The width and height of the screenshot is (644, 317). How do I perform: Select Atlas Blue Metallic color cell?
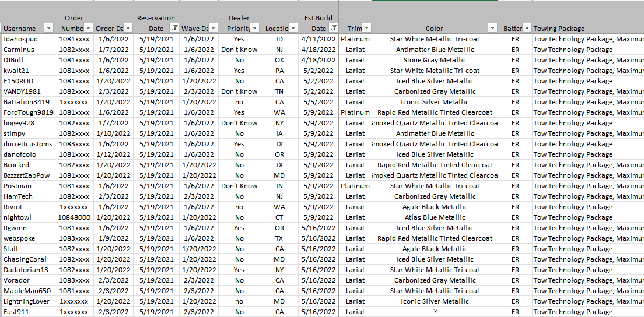coord(435,217)
